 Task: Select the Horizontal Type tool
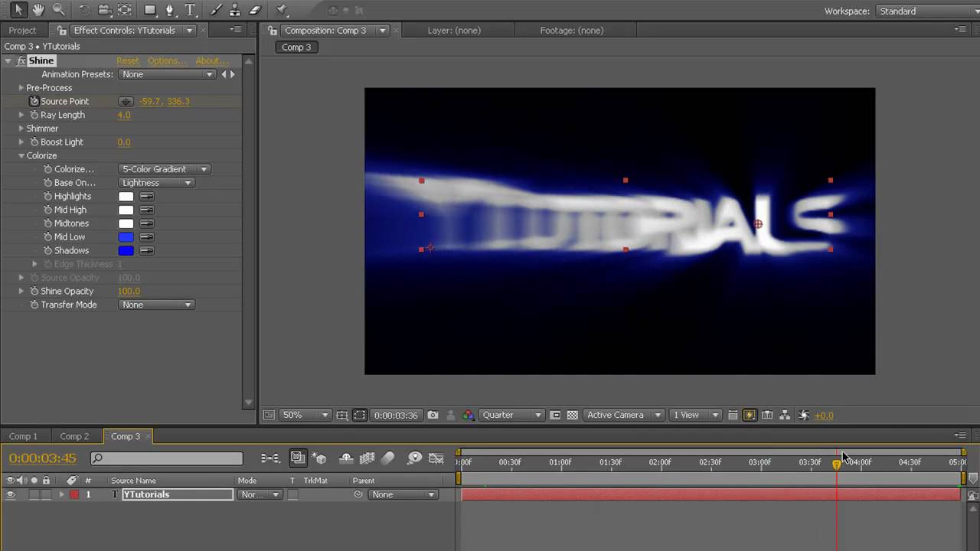[190, 10]
